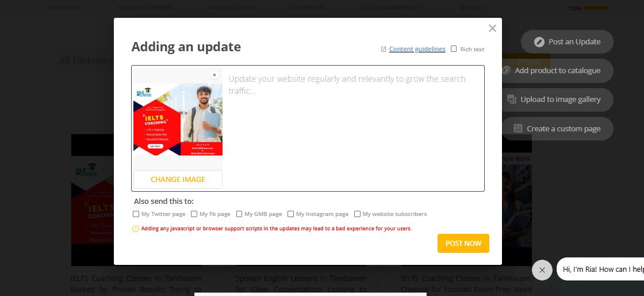This screenshot has width=644, height=296.
Task: Click Add product to catalogue tag icon
Action: (506, 70)
